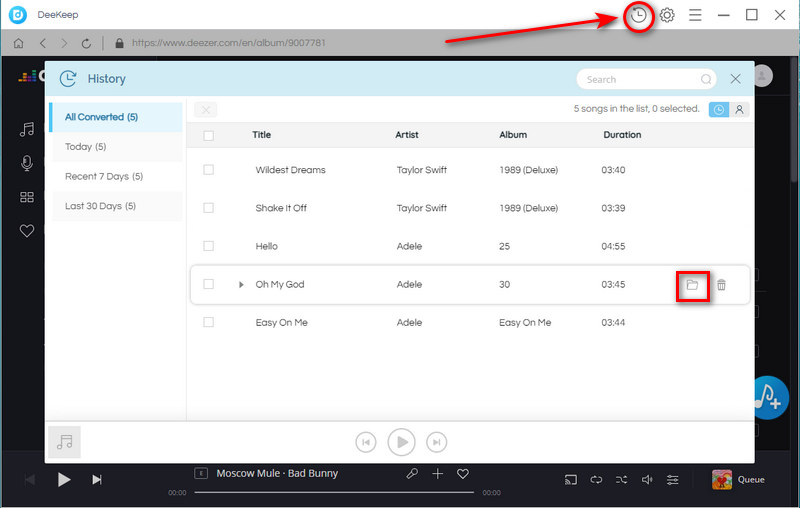
Task: Play Oh My God with the triangle icon
Action: click(241, 285)
